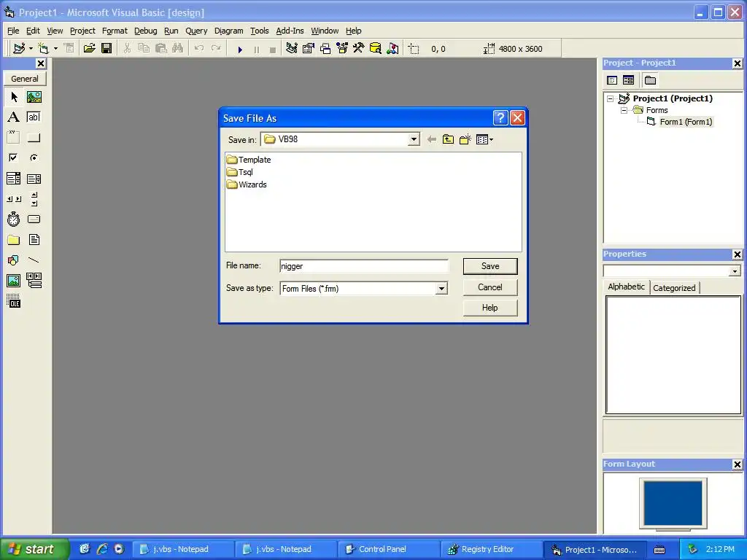Open the Save in folder dropdown

pos(414,139)
